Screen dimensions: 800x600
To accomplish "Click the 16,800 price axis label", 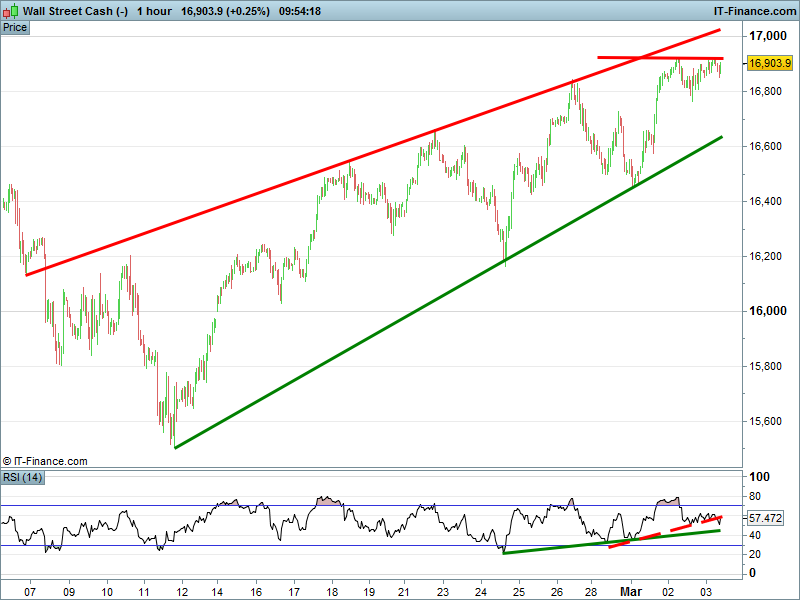I will point(765,92).
